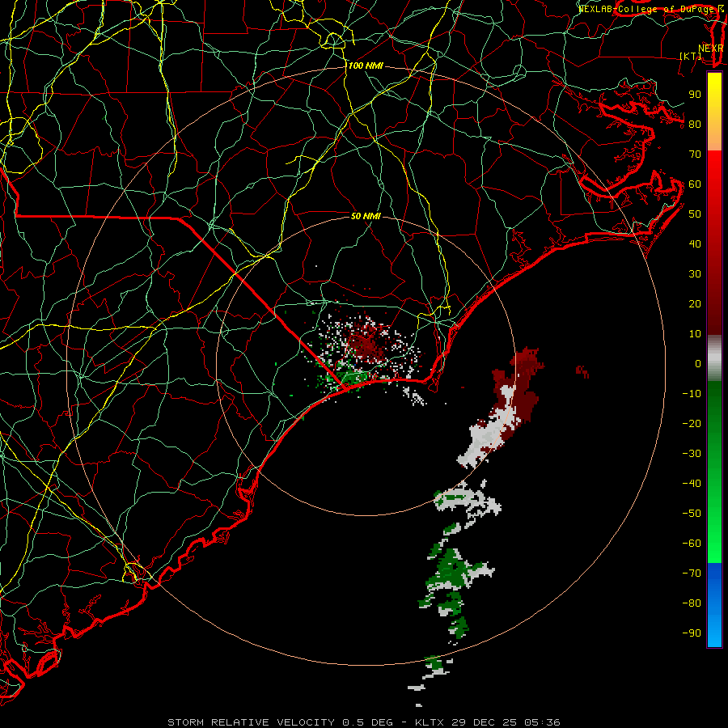Image resolution: width=728 pixels, height=728 pixels.
Task: Click the 60 value on the velocity scale
Action: coord(695,184)
